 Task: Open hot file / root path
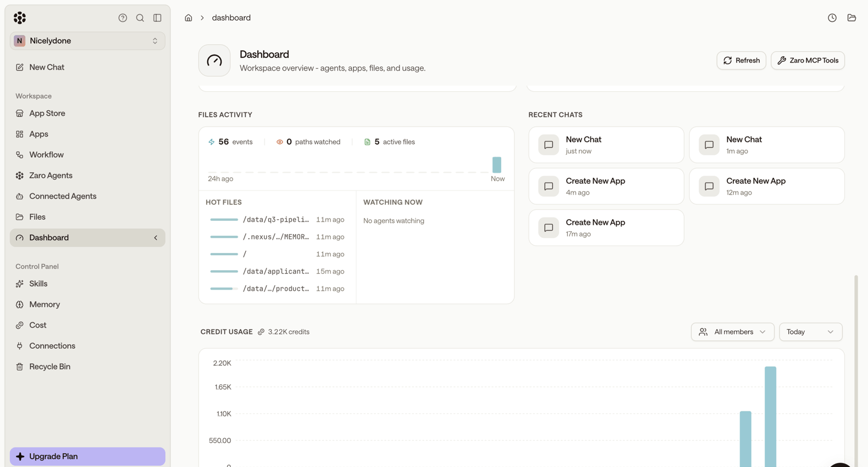point(277,254)
